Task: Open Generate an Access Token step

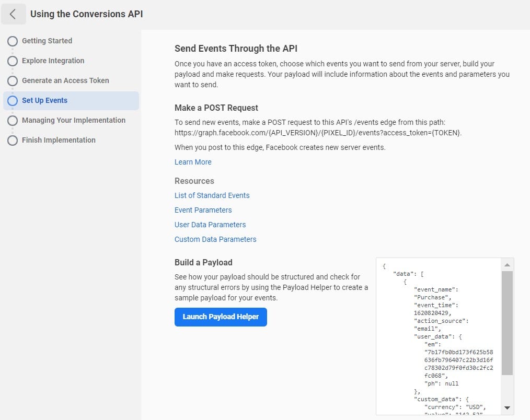Action: [65, 80]
